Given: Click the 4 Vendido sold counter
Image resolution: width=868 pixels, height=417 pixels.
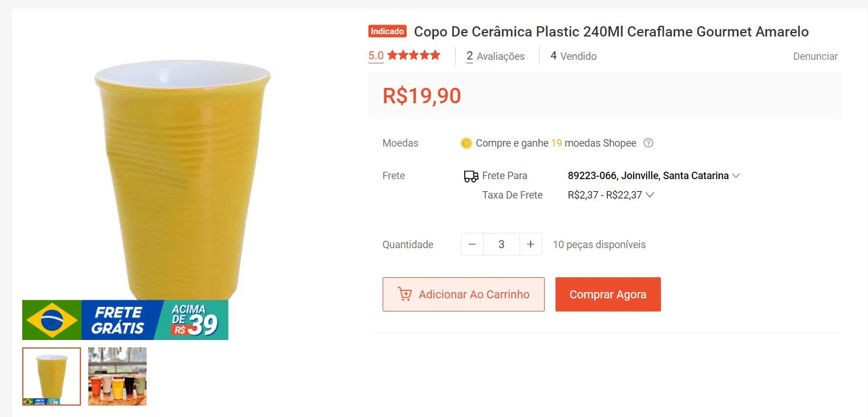Looking at the screenshot, I should 573,56.
